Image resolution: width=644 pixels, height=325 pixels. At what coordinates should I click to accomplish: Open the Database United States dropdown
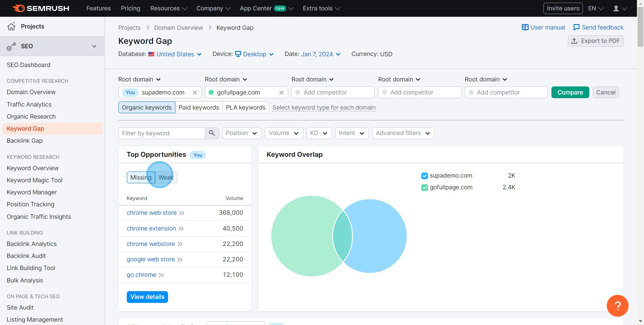(175, 54)
